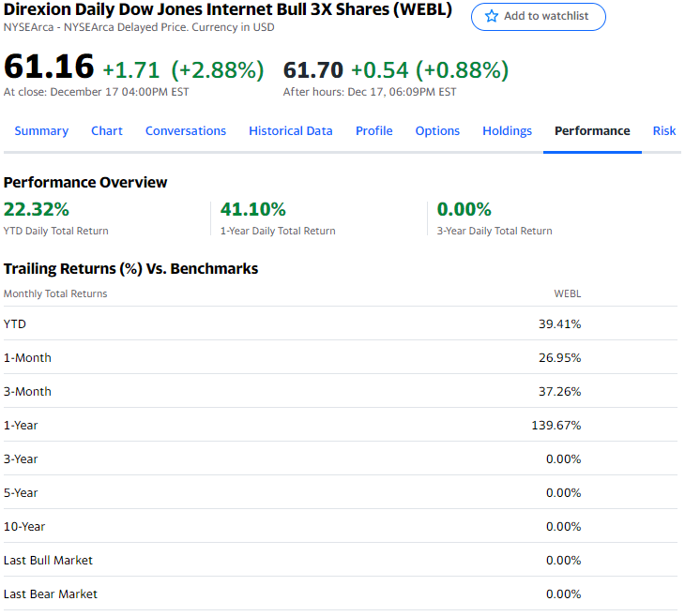Click the 0.00% Last Bear Market value
This screenshot has width=685, height=616.
[x=564, y=594]
